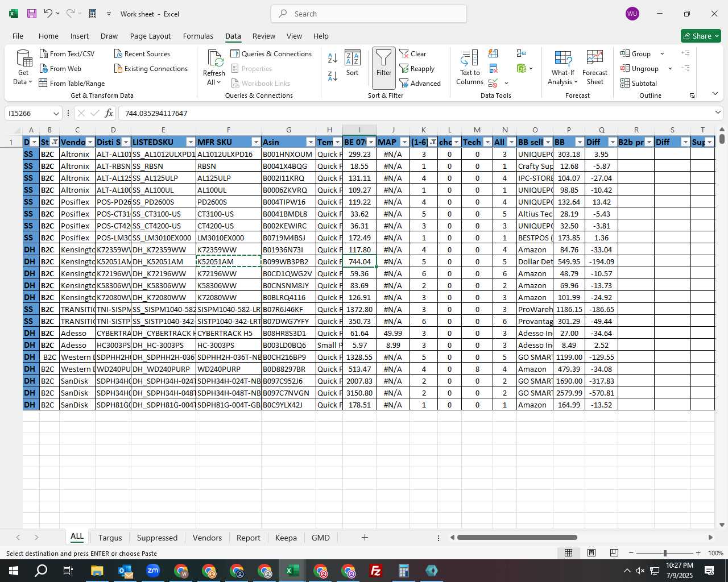Toggle the Filter button off
This screenshot has height=582, width=728.
384,68
